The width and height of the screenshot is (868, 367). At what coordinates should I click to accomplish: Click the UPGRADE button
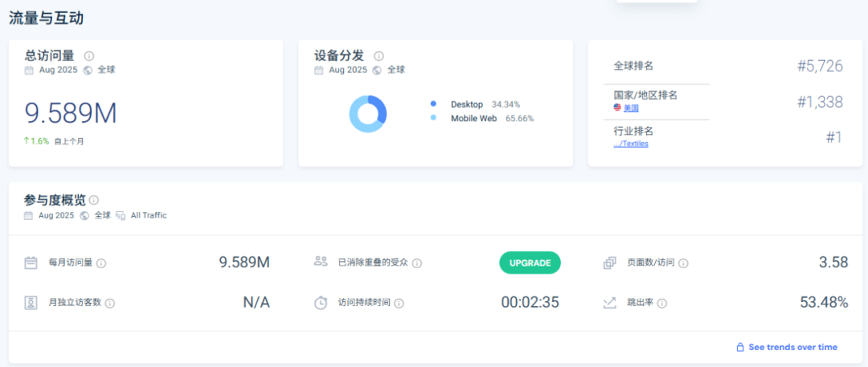(530, 263)
